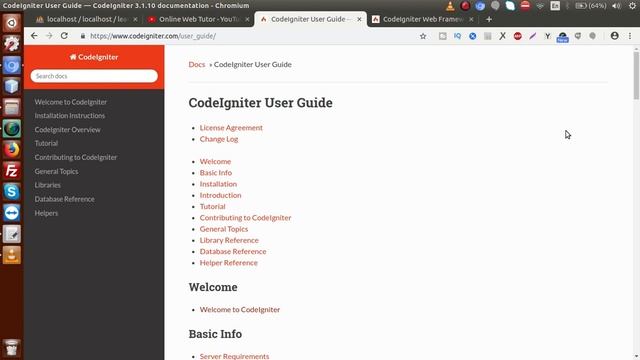
Task: Click the Helper Reference link
Action: pyautogui.click(x=229, y=262)
